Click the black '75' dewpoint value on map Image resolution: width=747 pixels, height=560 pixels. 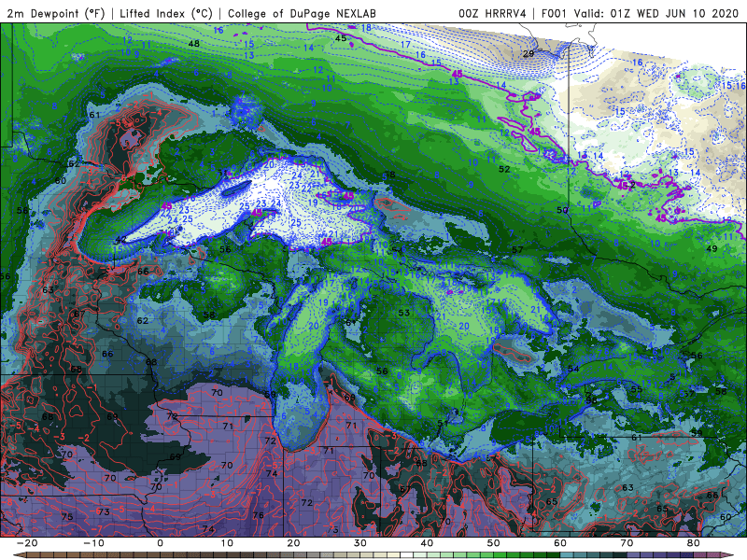pos(67,517)
